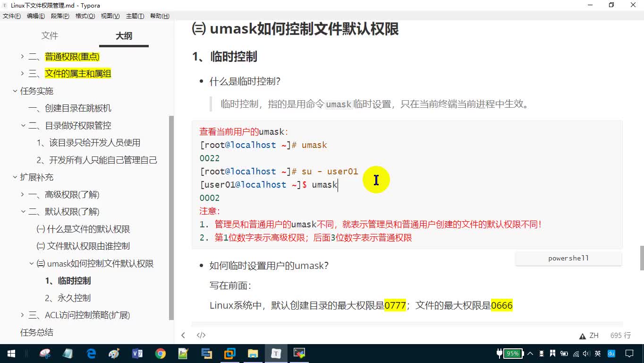
Task: Expand 三、ACL访问控制策略(扩展) outline node
Action: pyautogui.click(x=22, y=315)
